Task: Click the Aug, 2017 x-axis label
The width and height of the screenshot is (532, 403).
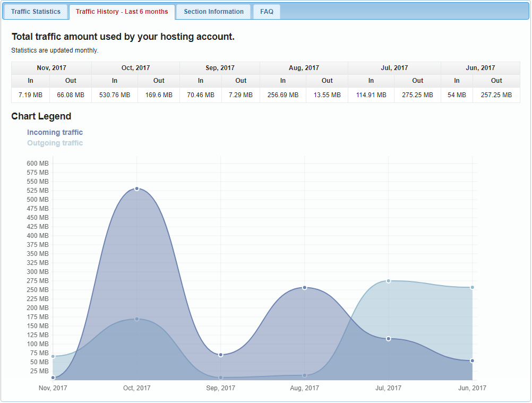Action: [305, 388]
